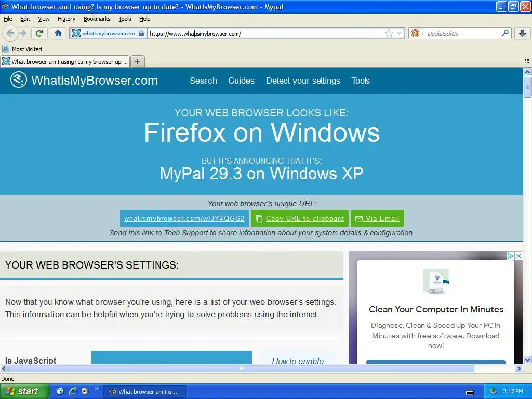This screenshot has height=399, width=532.
Task: Expand the Quick Launch overflow chevron
Action: click(97, 389)
